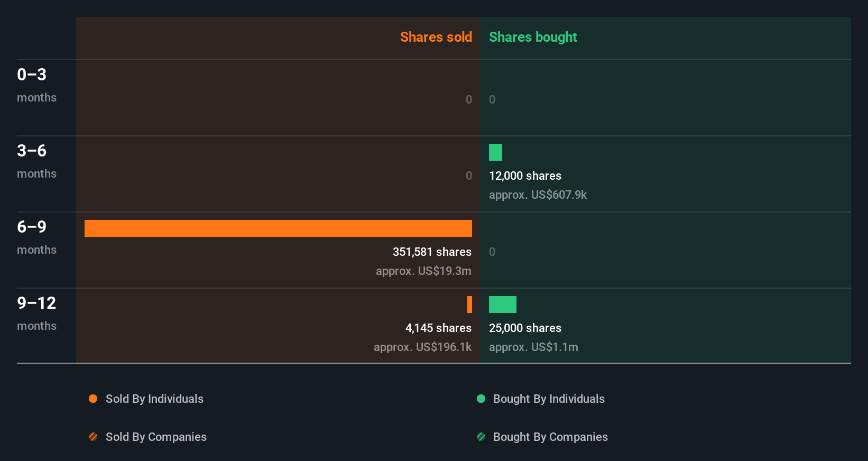Click the 3–6 months row label

tap(36, 161)
